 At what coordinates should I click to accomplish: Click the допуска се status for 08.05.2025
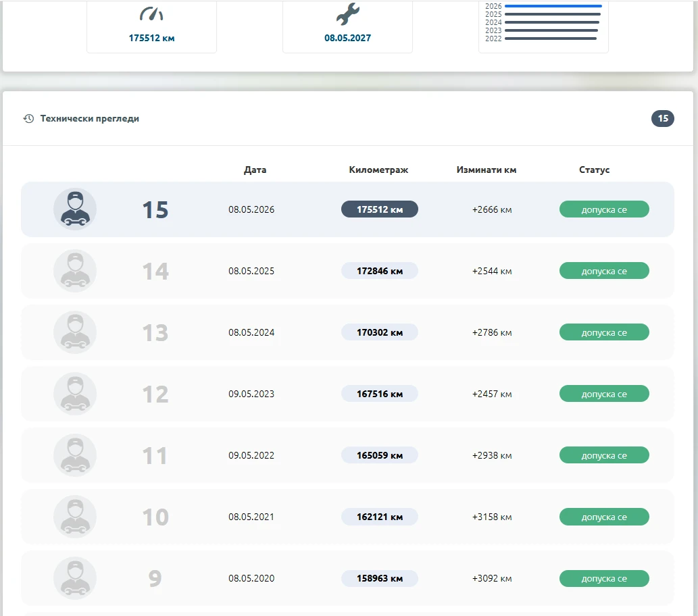click(x=604, y=271)
